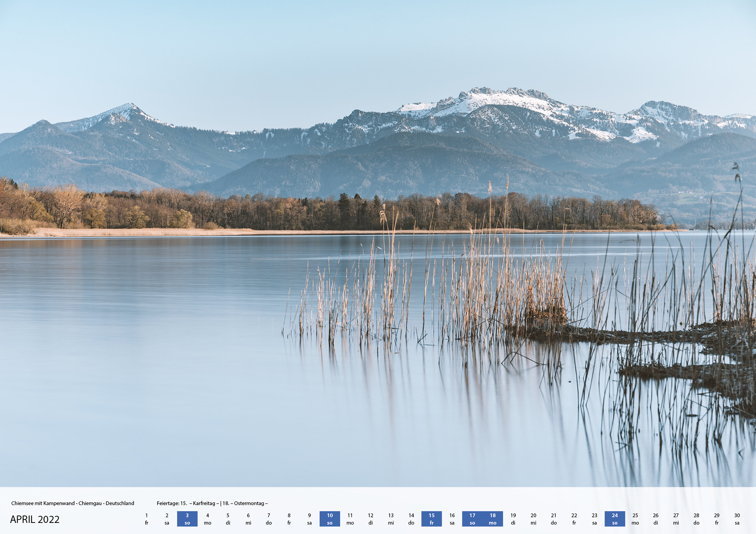
Task: Select date 2 sa in calendar strip
Action: tap(167, 519)
